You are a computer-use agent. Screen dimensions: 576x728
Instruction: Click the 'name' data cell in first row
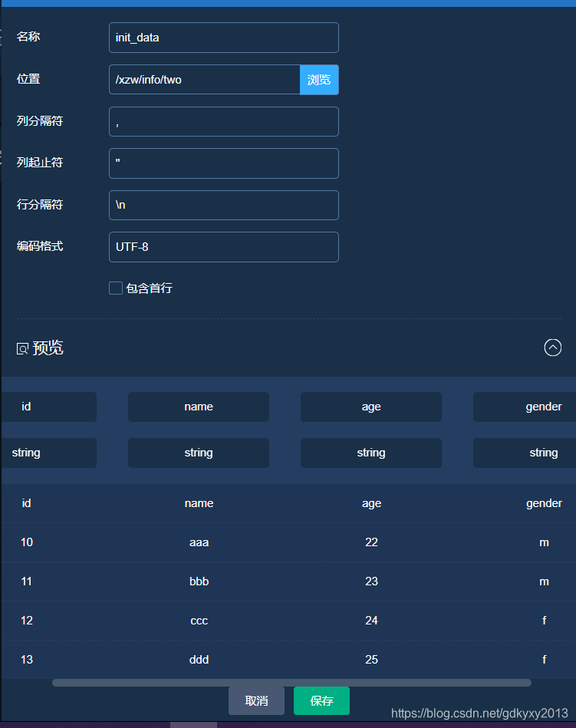point(199,503)
